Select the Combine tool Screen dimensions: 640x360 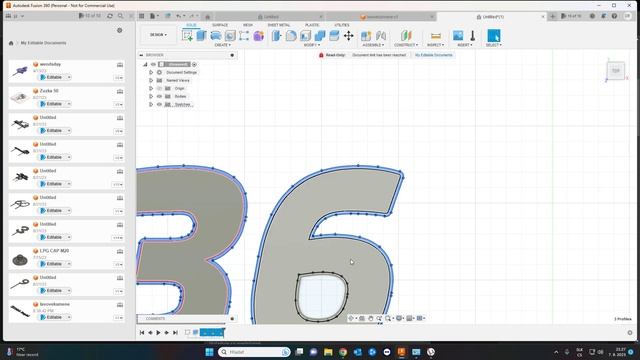click(x=320, y=36)
